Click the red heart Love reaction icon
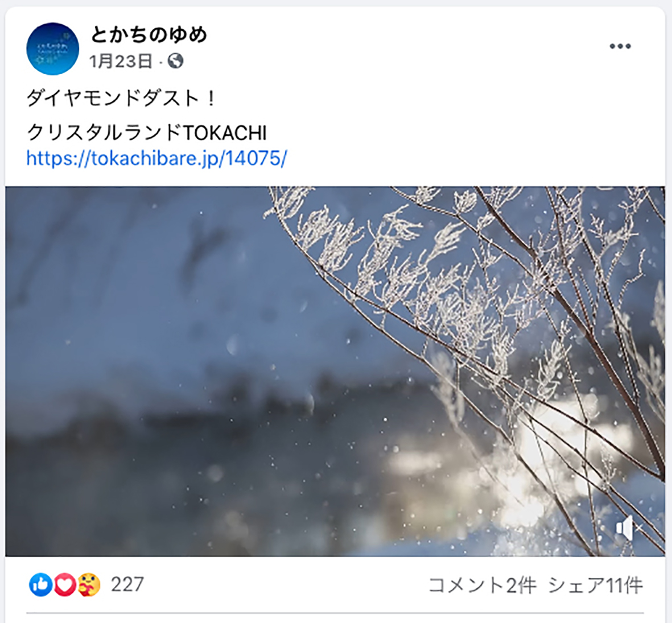This screenshot has height=623, width=672. click(65, 585)
